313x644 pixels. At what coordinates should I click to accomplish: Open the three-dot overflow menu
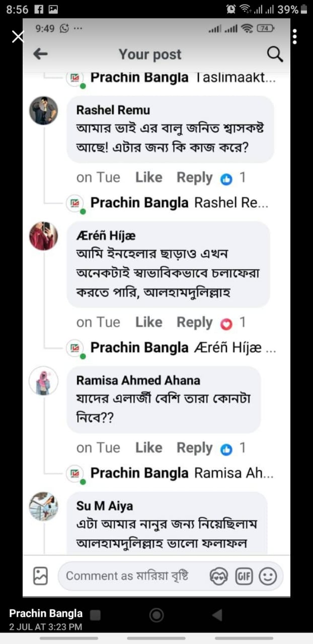294,36
